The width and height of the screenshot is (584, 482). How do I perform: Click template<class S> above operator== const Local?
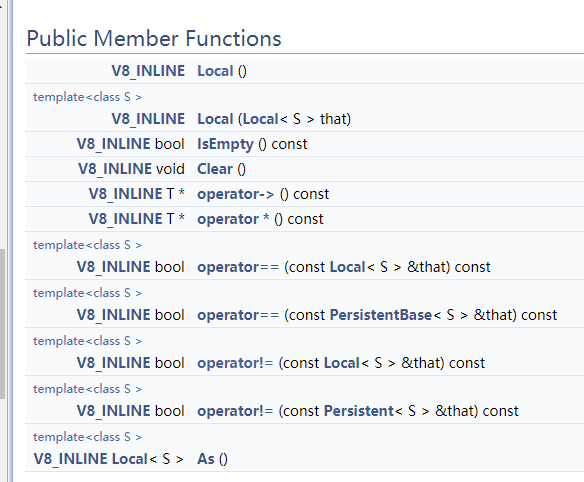click(x=88, y=245)
